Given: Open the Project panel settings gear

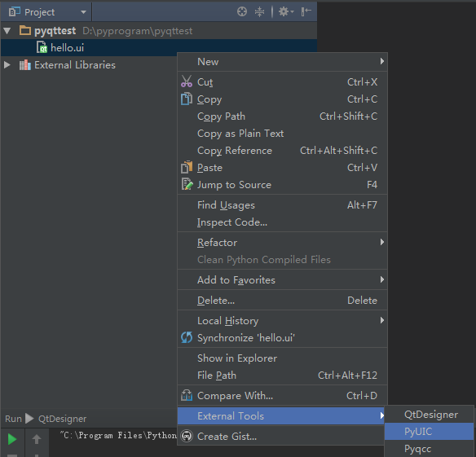Looking at the screenshot, I should point(286,12).
